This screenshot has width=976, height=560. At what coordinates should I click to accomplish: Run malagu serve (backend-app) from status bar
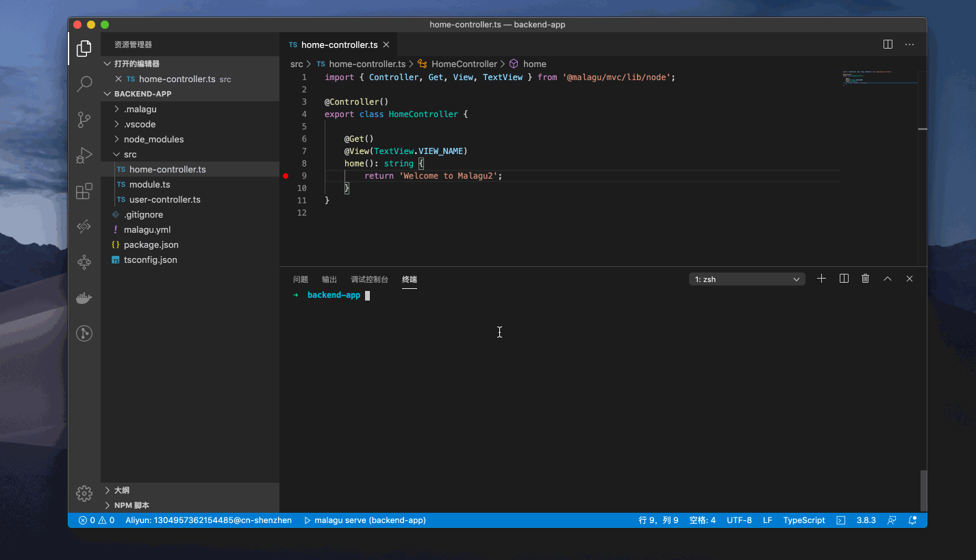coord(364,520)
